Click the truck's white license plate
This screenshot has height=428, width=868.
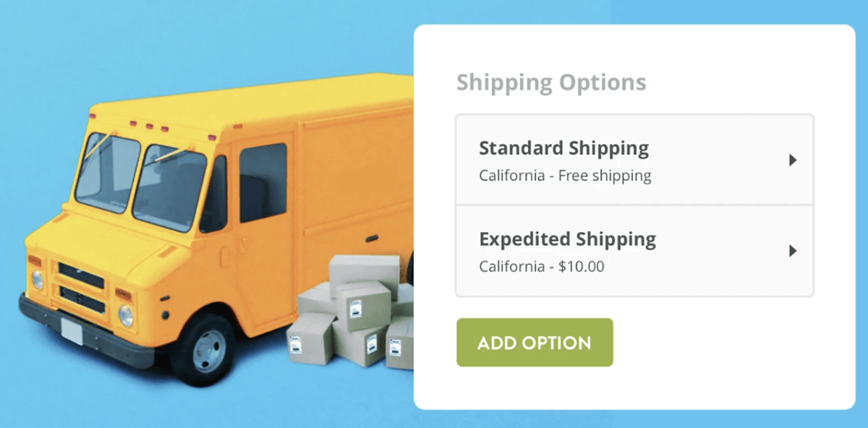pyautogui.click(x=72, y=332)
